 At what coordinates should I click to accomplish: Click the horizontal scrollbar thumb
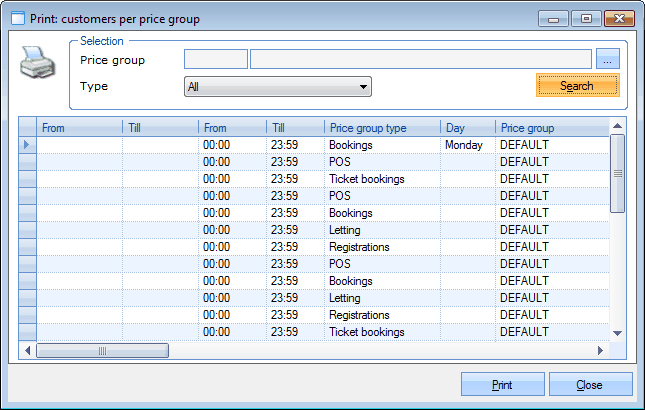(103, 351)
